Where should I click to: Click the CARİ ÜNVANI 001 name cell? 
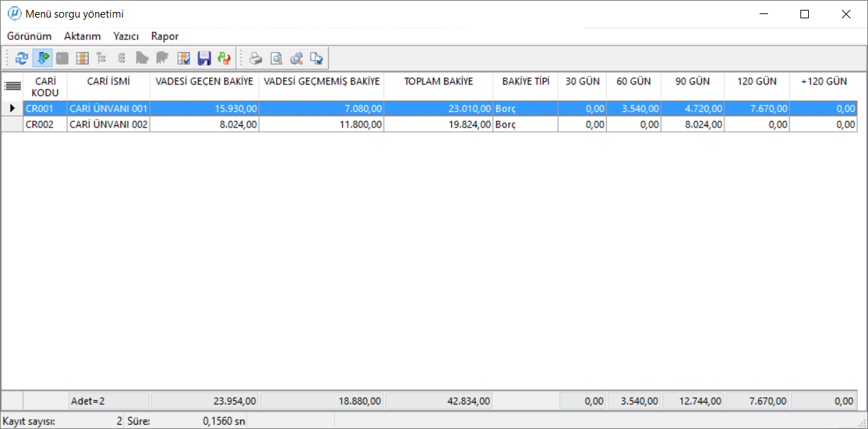point(108,109)
